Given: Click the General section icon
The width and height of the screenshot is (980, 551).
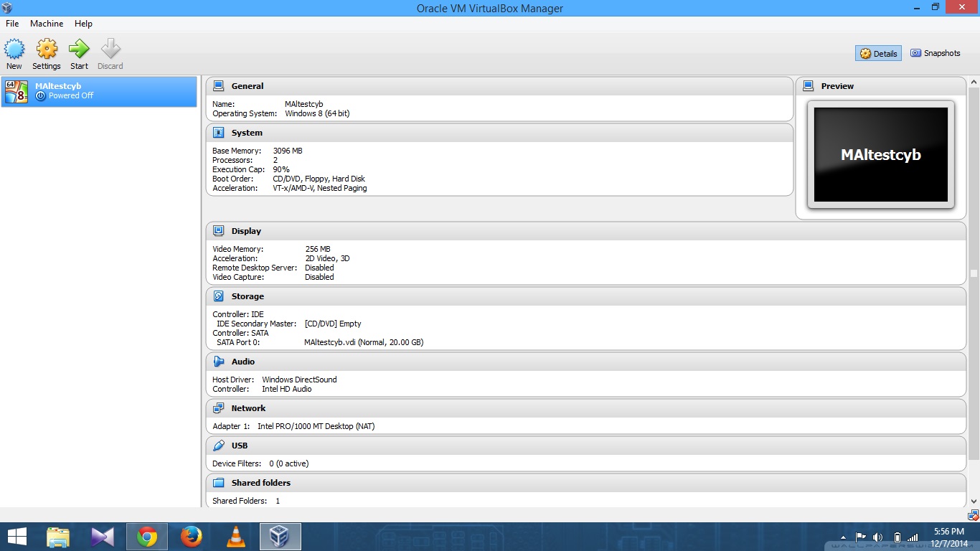Looking at the screenshot, I should pyautogui.click(x=219, y=86).
